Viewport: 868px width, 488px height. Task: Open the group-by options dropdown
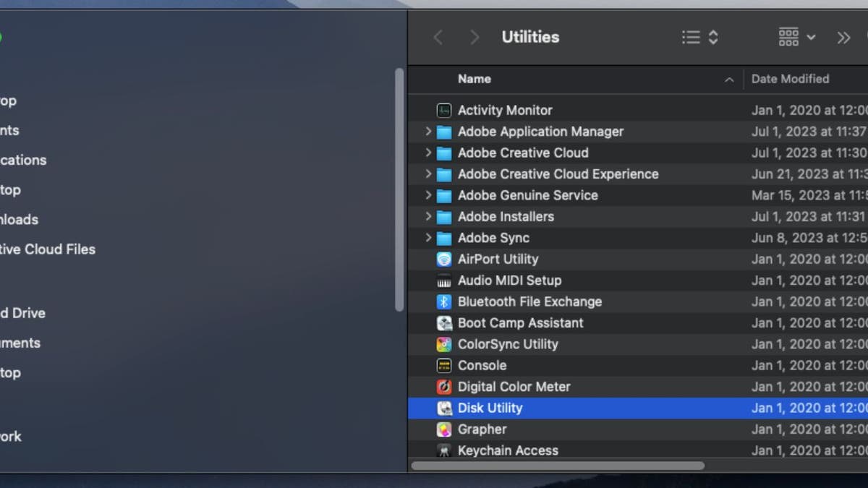(x=797, y=37)
